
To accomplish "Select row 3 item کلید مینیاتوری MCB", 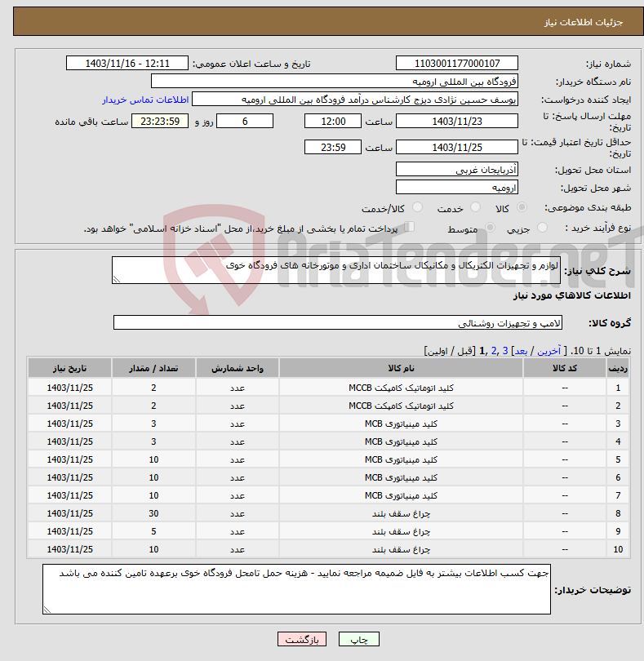I will tap(401, 424).
